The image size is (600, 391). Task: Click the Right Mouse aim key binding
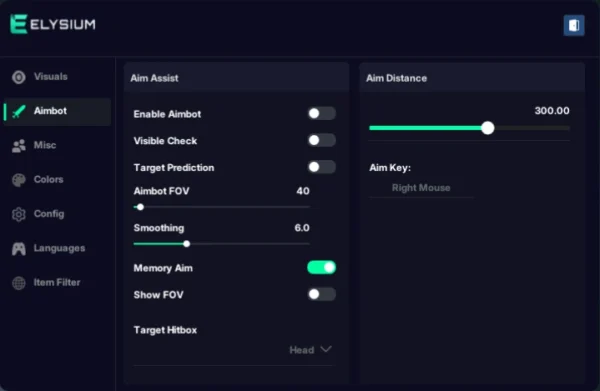421,188
